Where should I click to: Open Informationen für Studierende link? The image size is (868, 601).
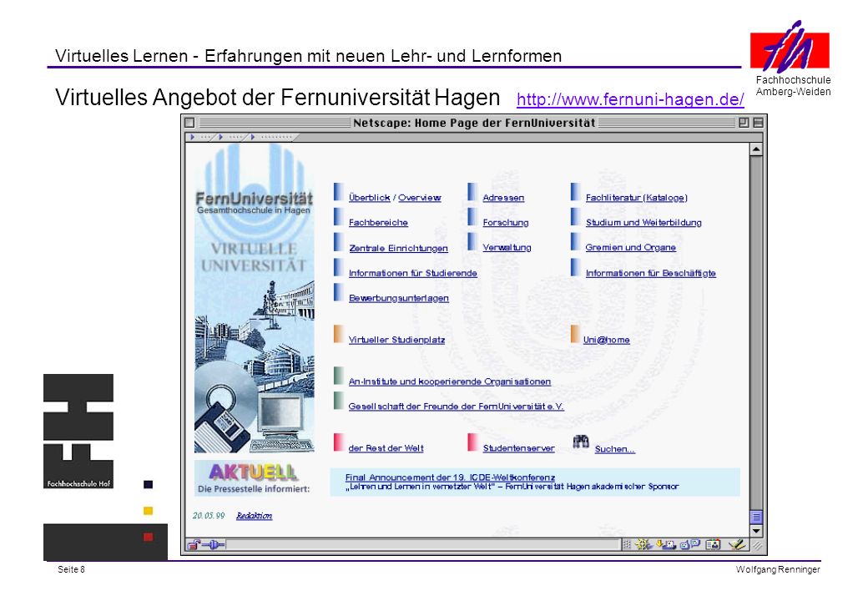tap(413, 273)
